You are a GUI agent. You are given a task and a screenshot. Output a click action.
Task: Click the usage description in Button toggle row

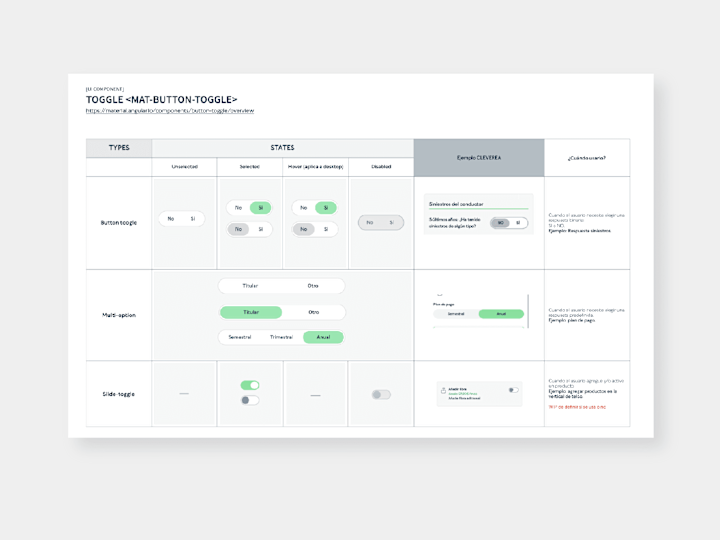point(586,223)
